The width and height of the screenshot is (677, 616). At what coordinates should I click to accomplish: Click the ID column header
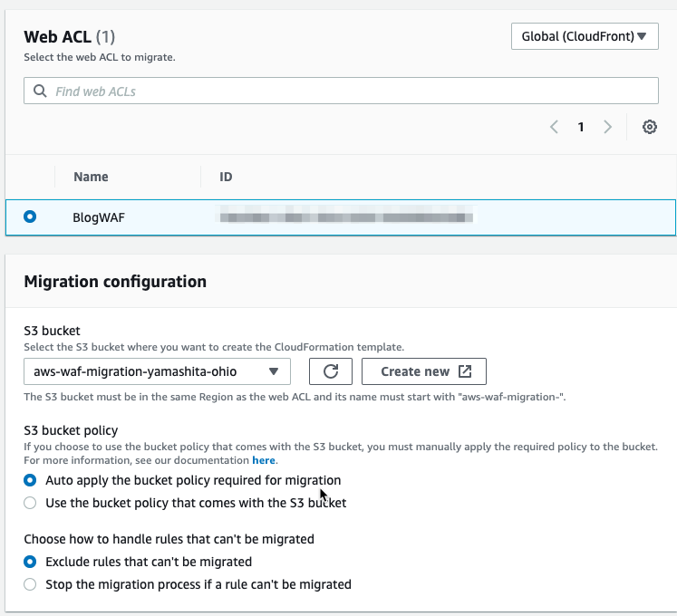[226, 177]
